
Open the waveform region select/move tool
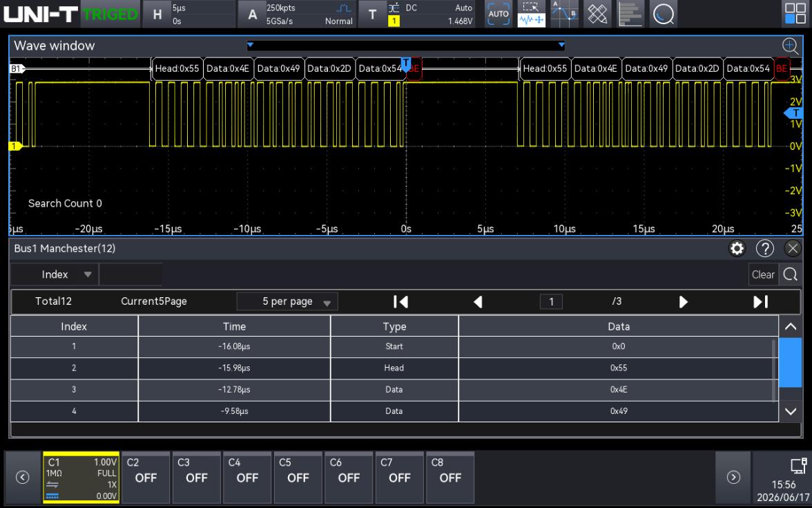(532, 14)
